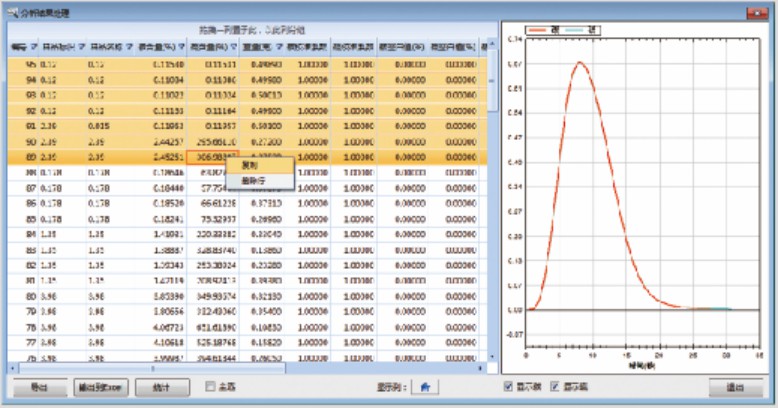778x408 pixels.
Task: Click the filter icon on 硫含量(%) column
Action: coord(233,46)
